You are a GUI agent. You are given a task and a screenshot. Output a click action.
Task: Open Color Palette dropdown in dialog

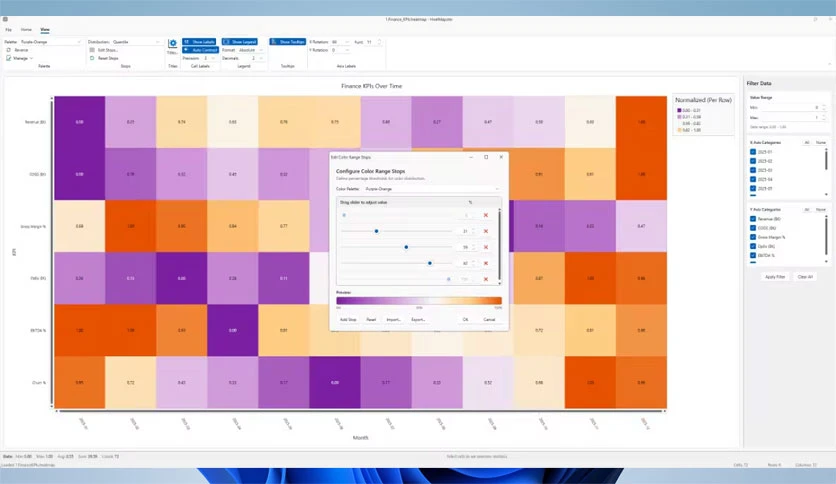tap(432, 189)
